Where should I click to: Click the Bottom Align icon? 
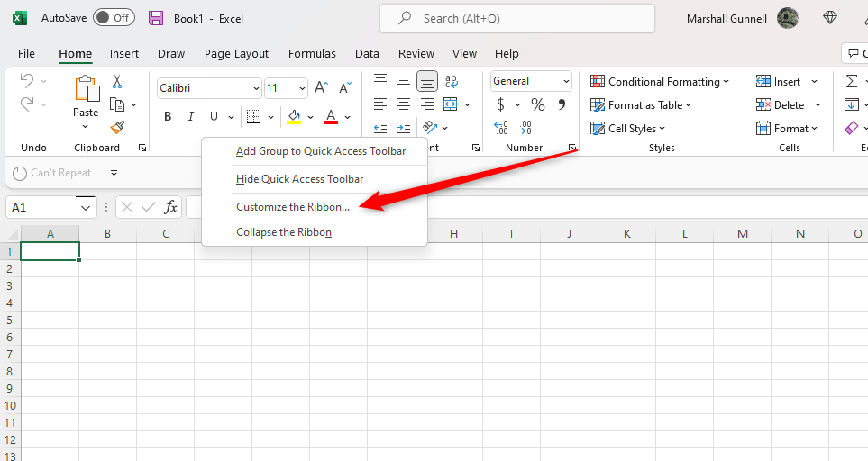pyautogui.click(x=427, y=81)
